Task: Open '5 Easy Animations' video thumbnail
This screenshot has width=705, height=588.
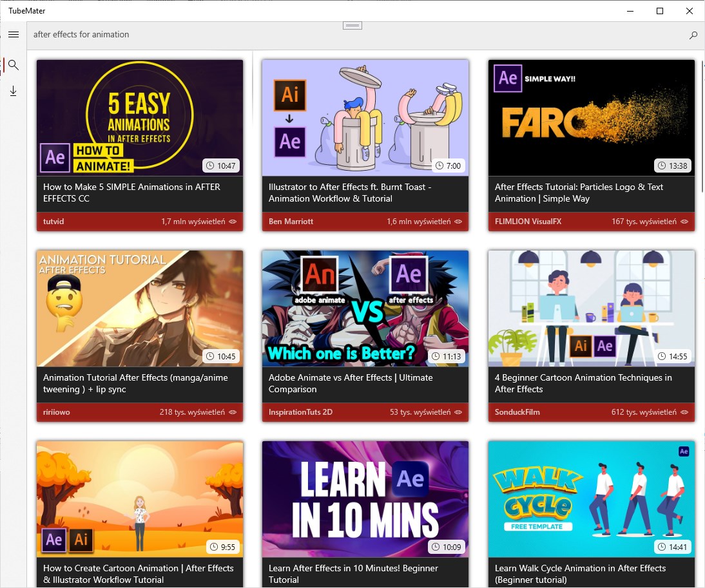Action: point(140,118)
